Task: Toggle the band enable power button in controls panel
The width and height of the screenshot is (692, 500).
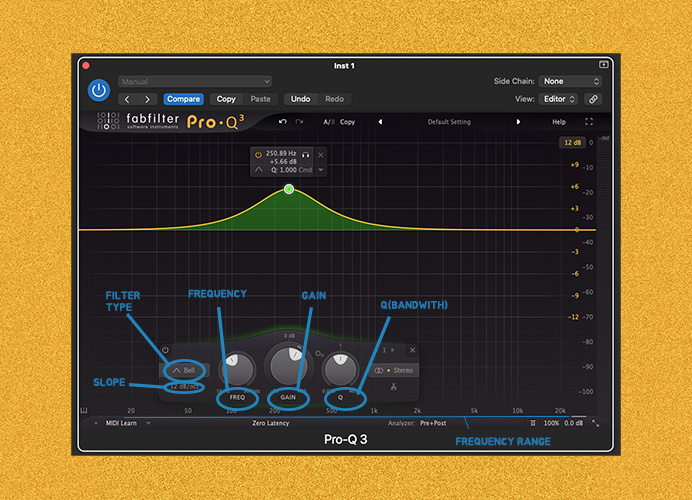Action: 165,350
